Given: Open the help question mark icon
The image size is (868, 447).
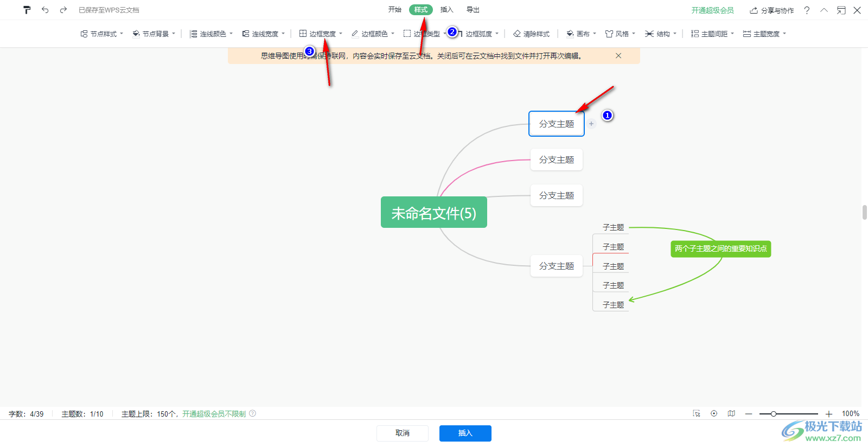Looking at the screenshot, I should pos(807,10).
